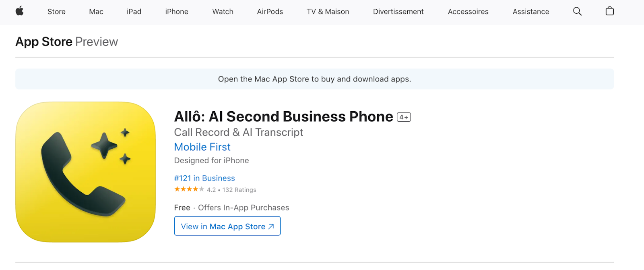Click the 4+ age rating badge
This screenshot has height=270, width=644.
pyautogui.click(x=404, y=117)
